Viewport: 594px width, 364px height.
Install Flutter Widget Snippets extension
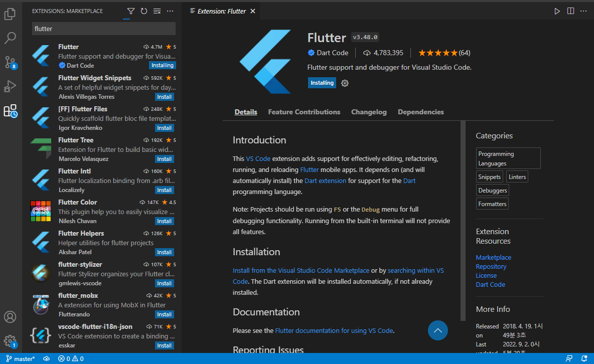pyautogui.click(x=165, y=97)
